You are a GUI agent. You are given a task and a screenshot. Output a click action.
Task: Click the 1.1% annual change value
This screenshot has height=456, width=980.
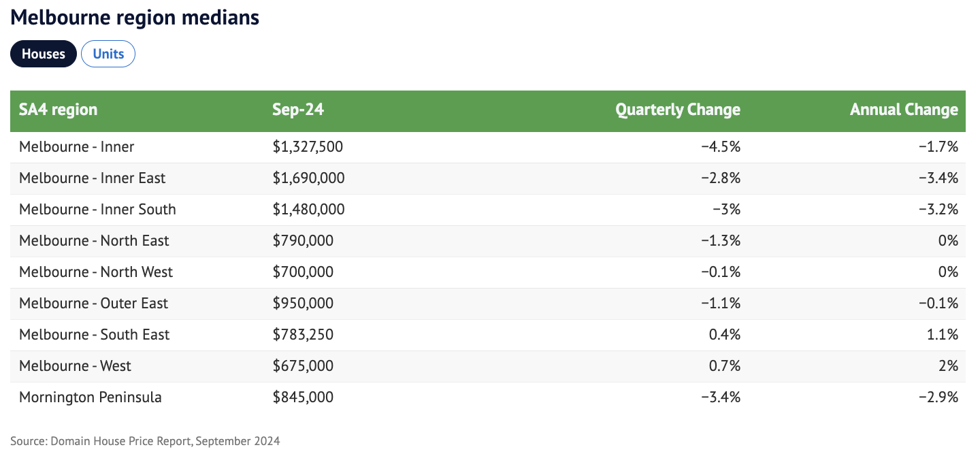(943, 335)
